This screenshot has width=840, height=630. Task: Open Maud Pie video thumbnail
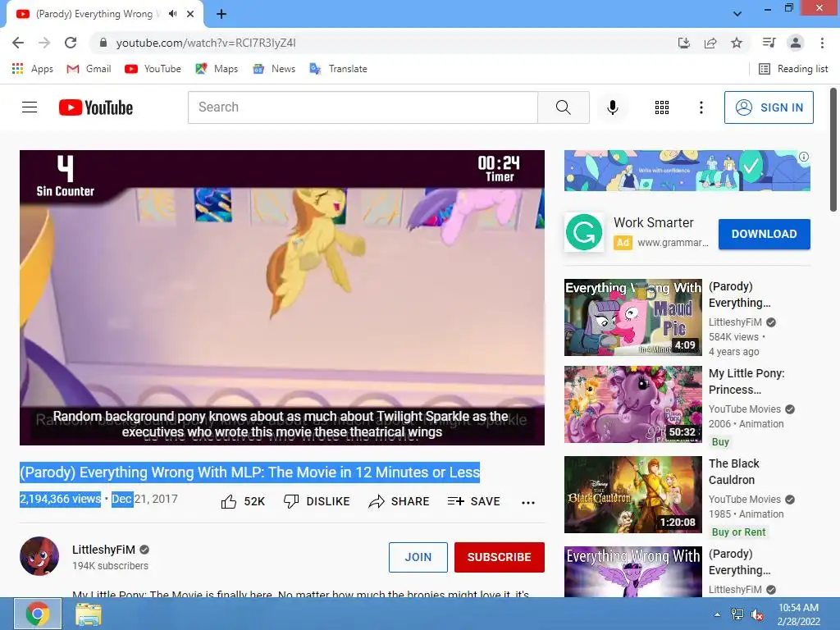[632, 317]
